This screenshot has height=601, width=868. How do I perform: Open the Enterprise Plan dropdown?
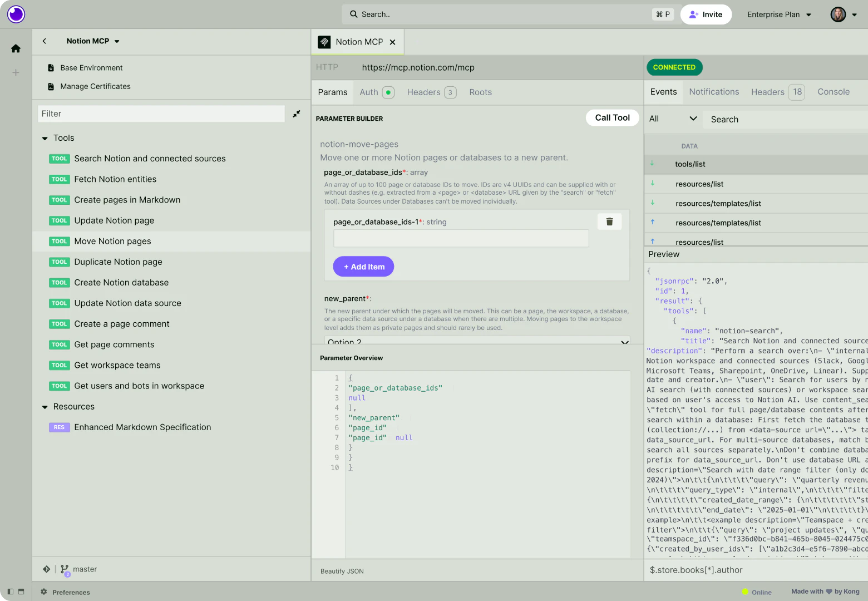tap(779, 14)
